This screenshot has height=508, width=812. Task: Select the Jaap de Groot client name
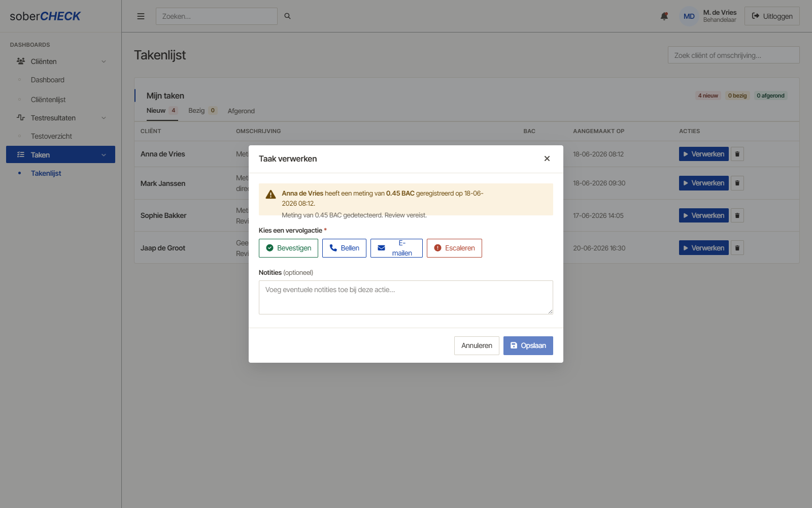(x=163, y=248)
